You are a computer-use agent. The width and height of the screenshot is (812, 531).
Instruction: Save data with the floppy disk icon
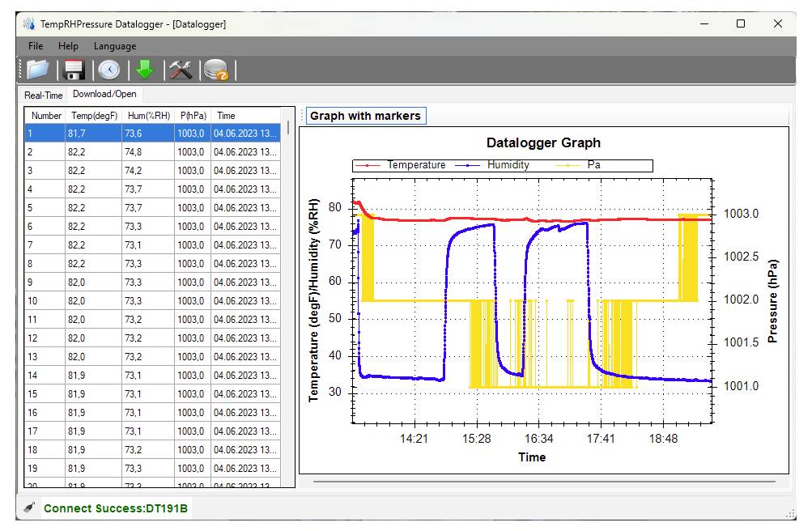[x=74, y=70]
